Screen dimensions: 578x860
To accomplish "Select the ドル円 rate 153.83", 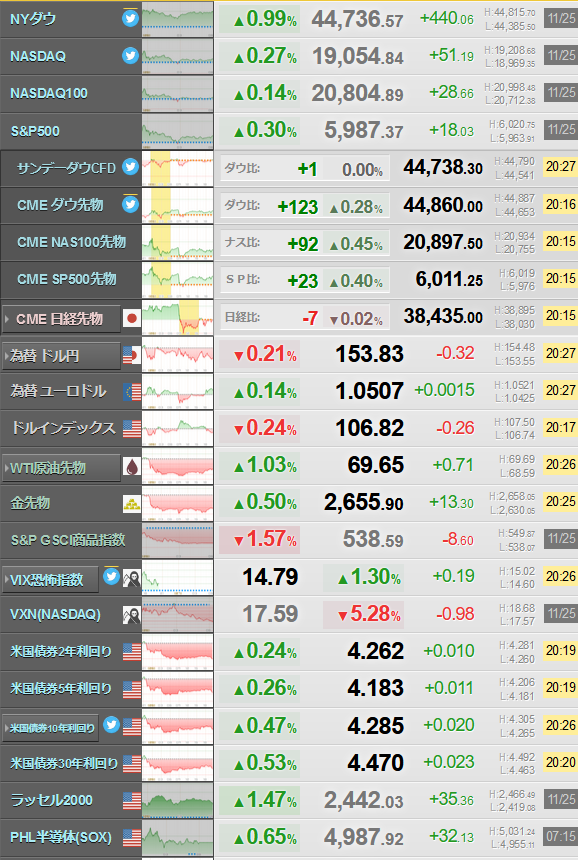I will (x=370, y=354).
